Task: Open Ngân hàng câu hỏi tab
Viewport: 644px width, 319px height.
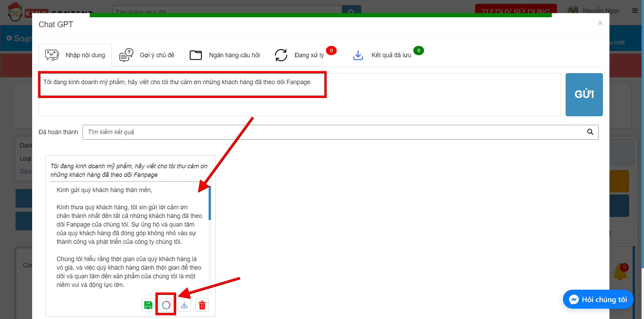Action: [225, 55]
